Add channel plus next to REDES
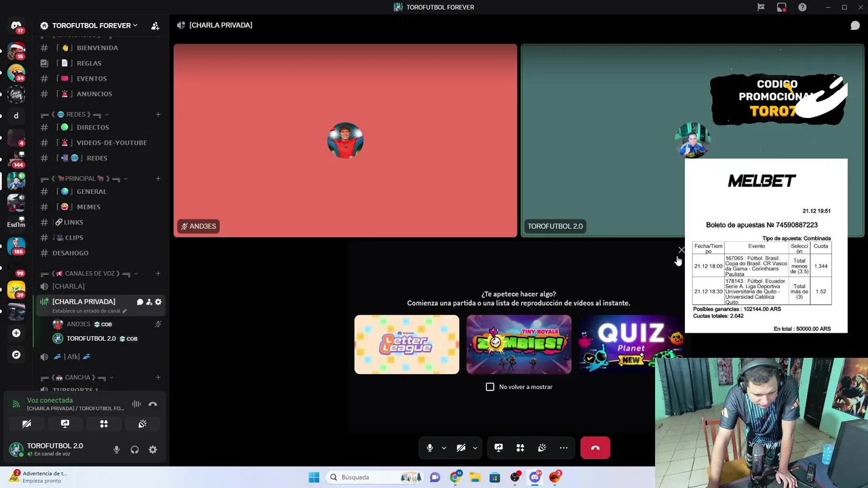This screenshot has height=488, width=868. [158, 115]
